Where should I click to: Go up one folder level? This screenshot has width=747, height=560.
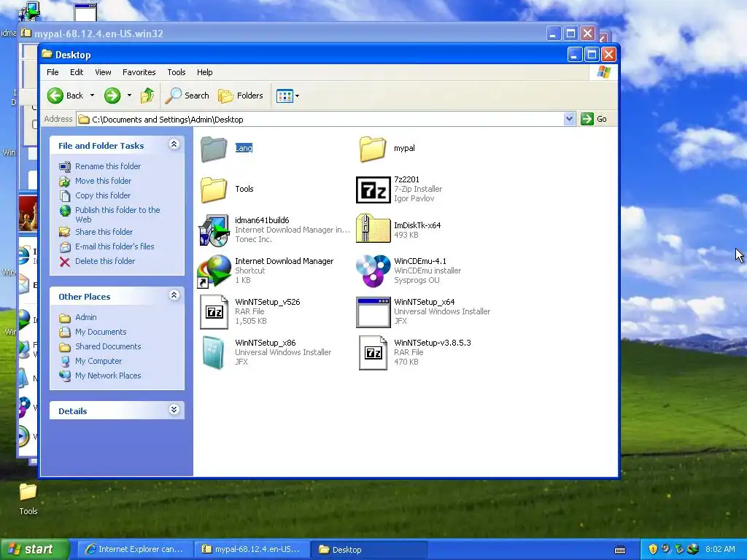tap(147, 96)
